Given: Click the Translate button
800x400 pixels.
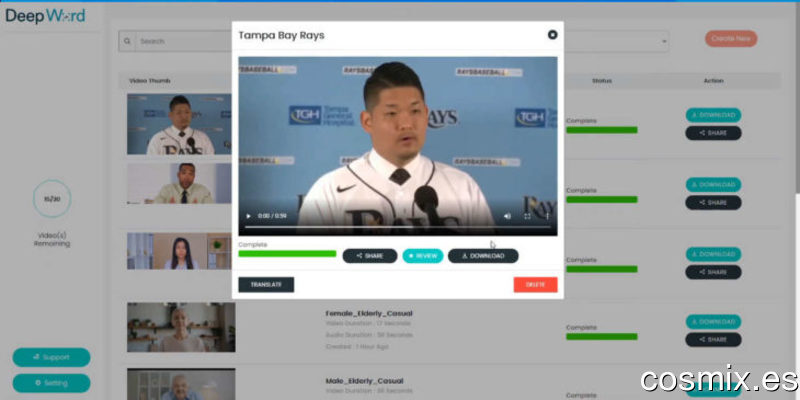Looking at the screenshot, I should [266, 285].
